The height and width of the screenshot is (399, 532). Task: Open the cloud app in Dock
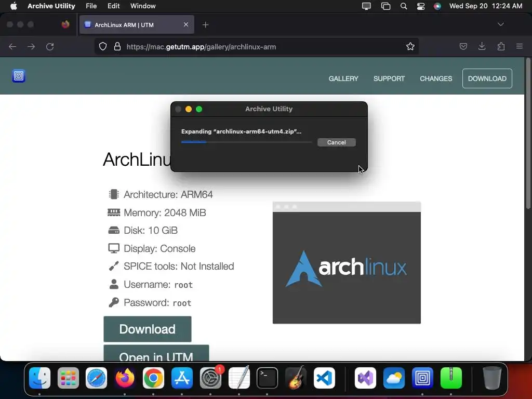[x=394, y=378]
